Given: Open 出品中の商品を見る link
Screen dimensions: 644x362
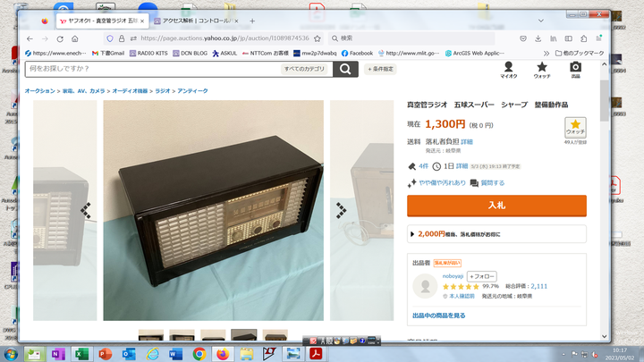Looking at the screenshot, I should click(x=438, y=316).
